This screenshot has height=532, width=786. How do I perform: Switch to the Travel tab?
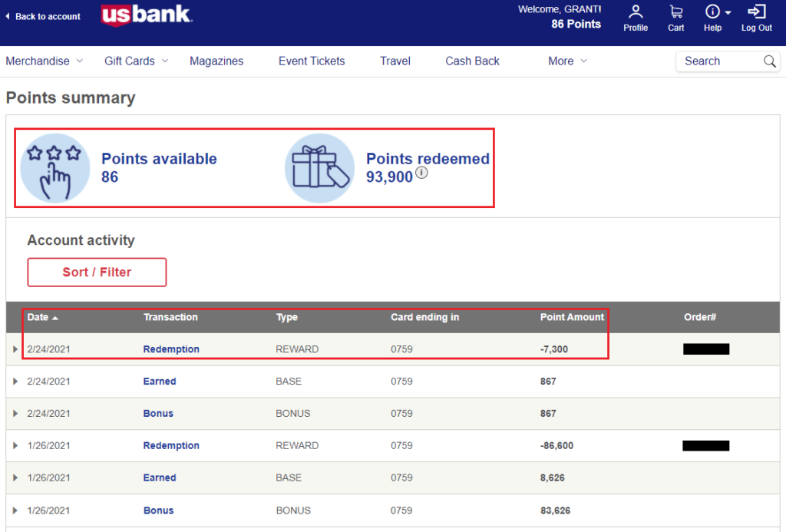(x=395, y=61)
